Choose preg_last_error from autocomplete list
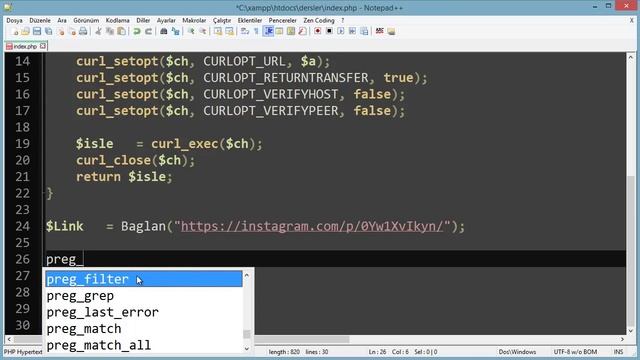The width and height of the screenshot is (640, 360). click(x=144, y=312)
